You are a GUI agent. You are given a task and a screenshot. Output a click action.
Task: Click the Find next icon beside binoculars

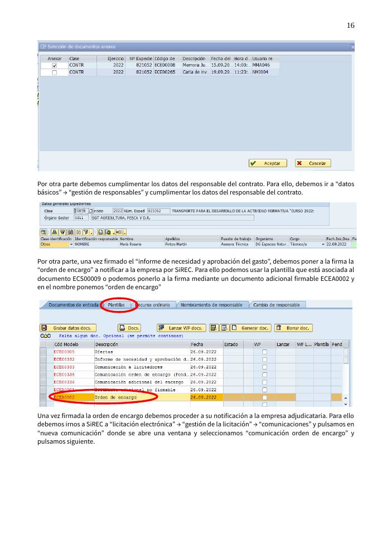click(79, 232)
